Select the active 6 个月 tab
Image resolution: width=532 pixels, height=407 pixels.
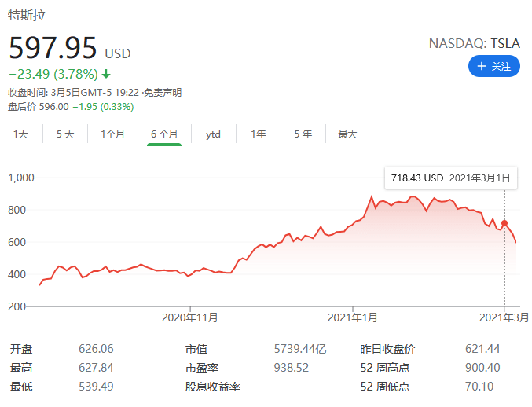point(164,134)
